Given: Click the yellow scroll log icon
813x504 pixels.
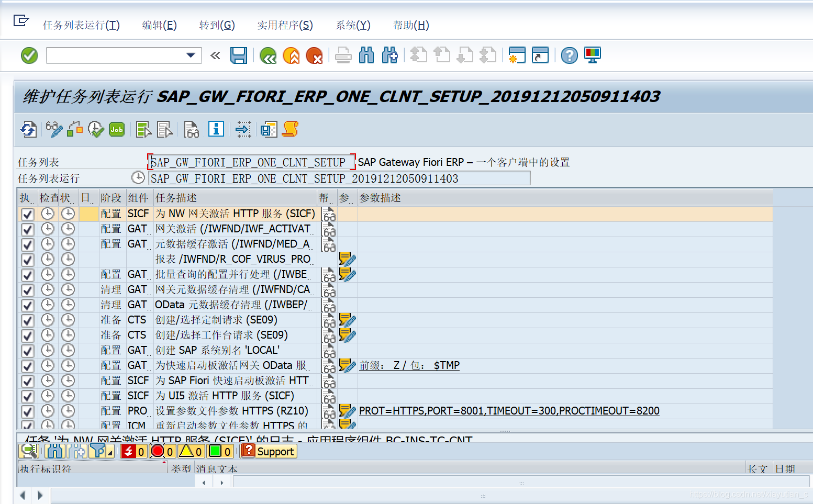Looking at the screenshot, I should click(291, 129).
